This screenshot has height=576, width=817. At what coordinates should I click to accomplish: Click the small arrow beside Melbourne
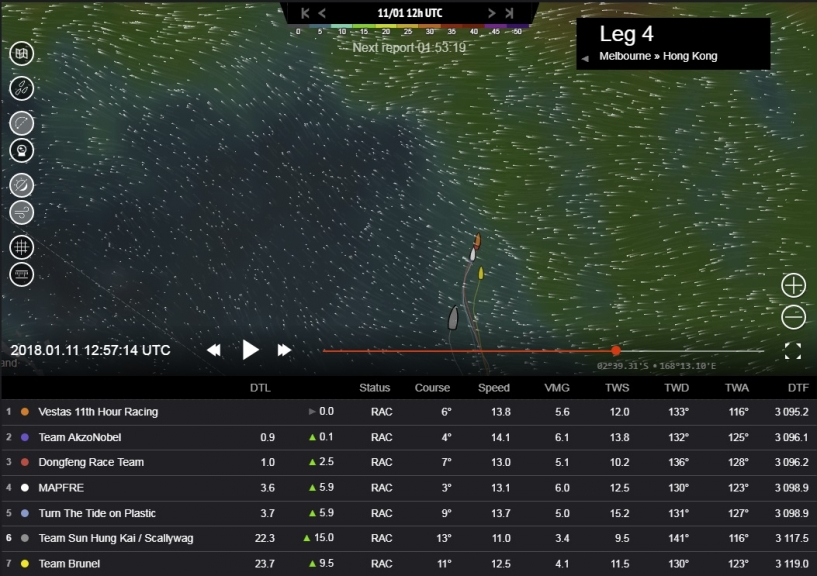pos(585,58)
